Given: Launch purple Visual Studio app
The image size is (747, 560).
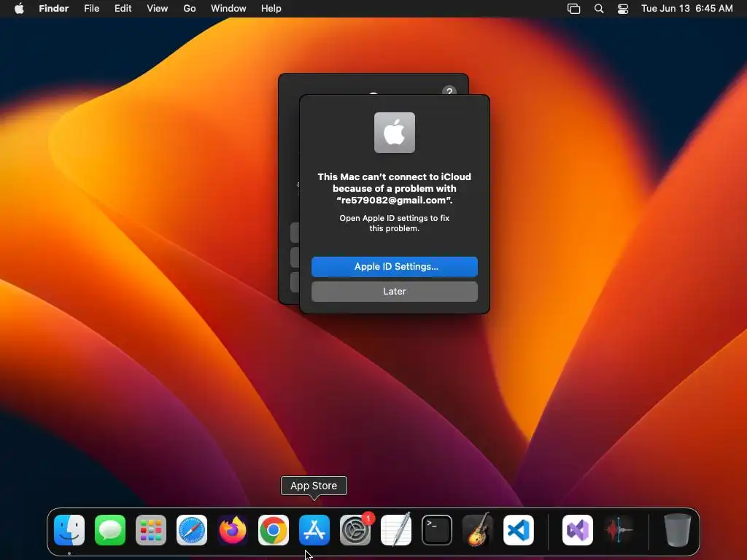Looking at the screenshot, I should point(578,530).
